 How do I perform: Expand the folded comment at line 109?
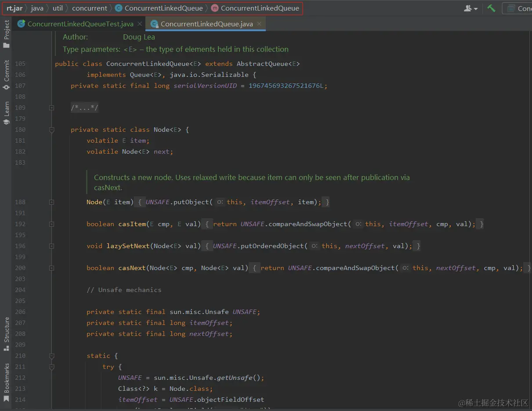pos(52,108)
